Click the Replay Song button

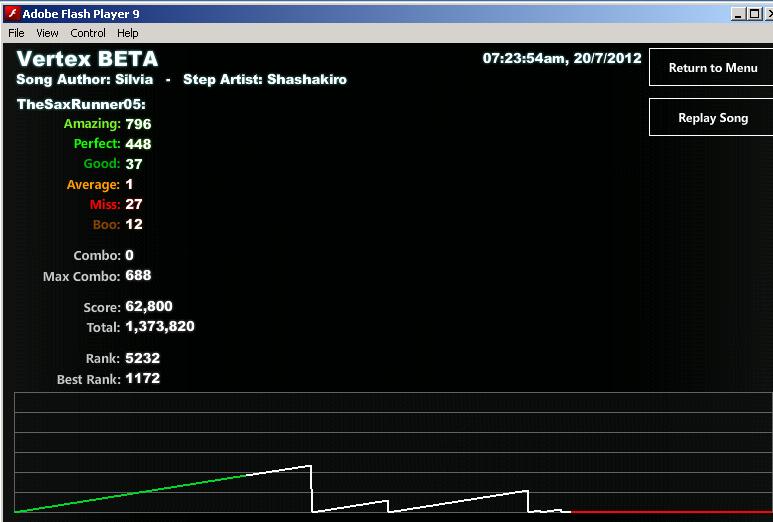tap(711, 117)
